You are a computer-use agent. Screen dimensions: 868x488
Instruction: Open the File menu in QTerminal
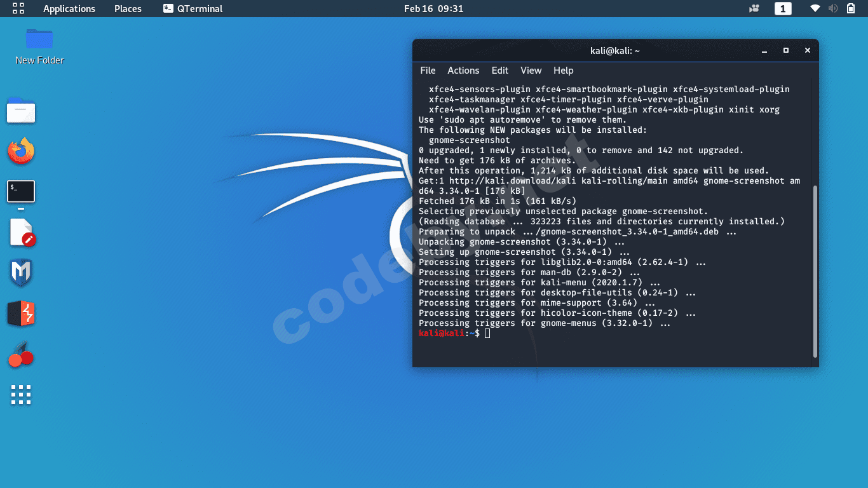pyautogui.click(x=428, y=71)
